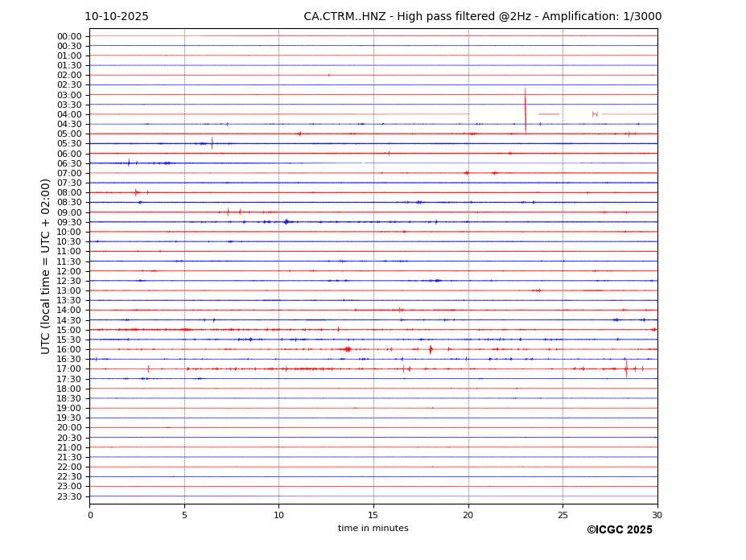Click the ©ICGC 2025 copyright text
This screenshot has width=746, height=560.
coord(619,530)
